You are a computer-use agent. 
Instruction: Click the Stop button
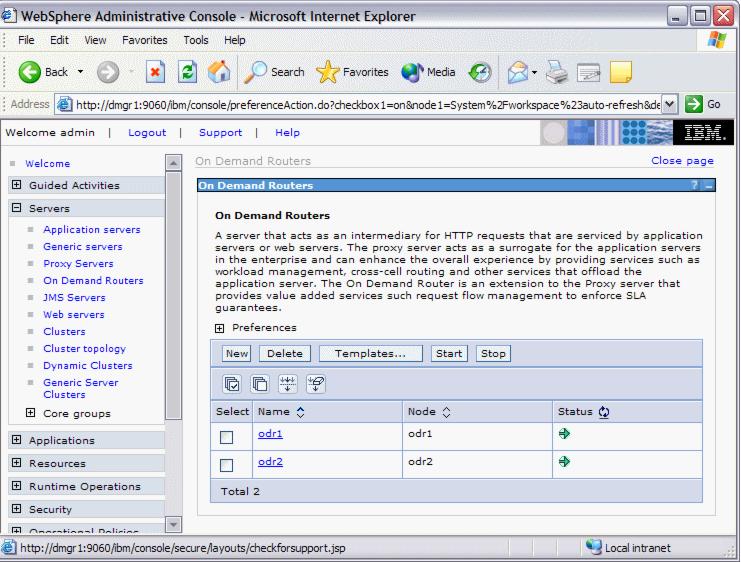(493, 354)
